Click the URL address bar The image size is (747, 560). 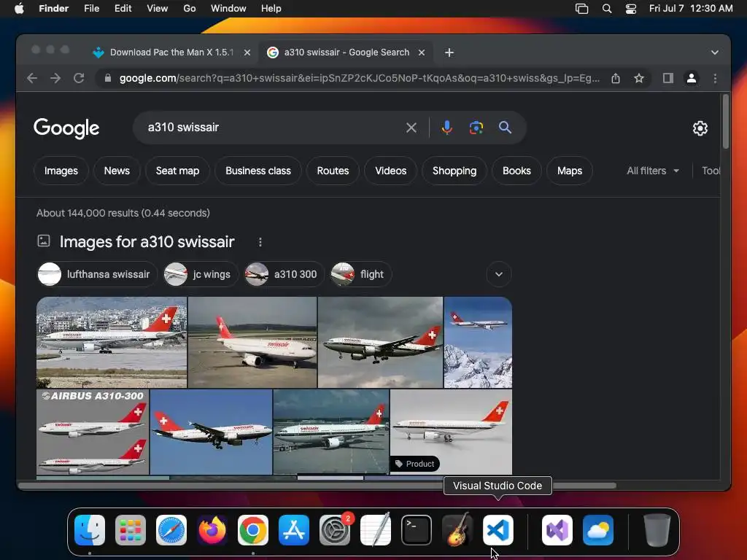[x=360, y=78]
